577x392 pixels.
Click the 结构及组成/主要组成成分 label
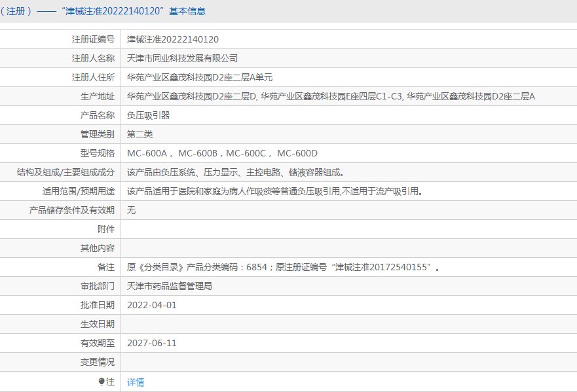[x=66, y=173]
